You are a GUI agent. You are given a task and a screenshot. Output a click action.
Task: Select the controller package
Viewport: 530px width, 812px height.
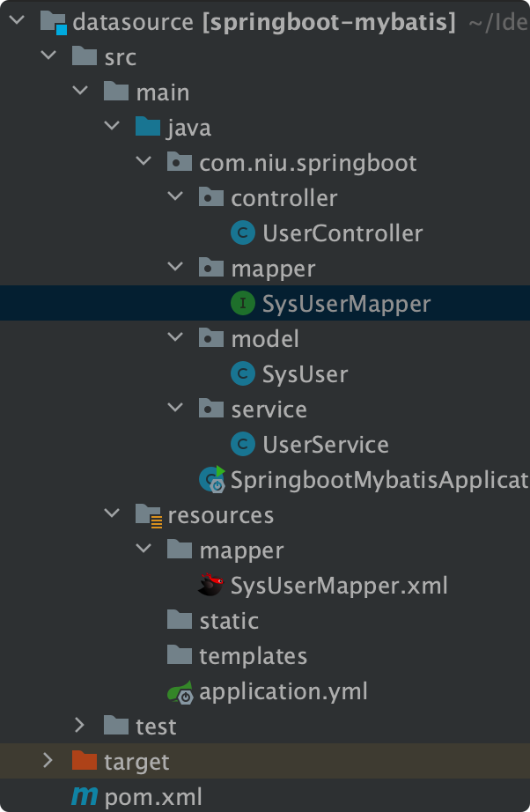pyautogui.click(x=283, y=198)
